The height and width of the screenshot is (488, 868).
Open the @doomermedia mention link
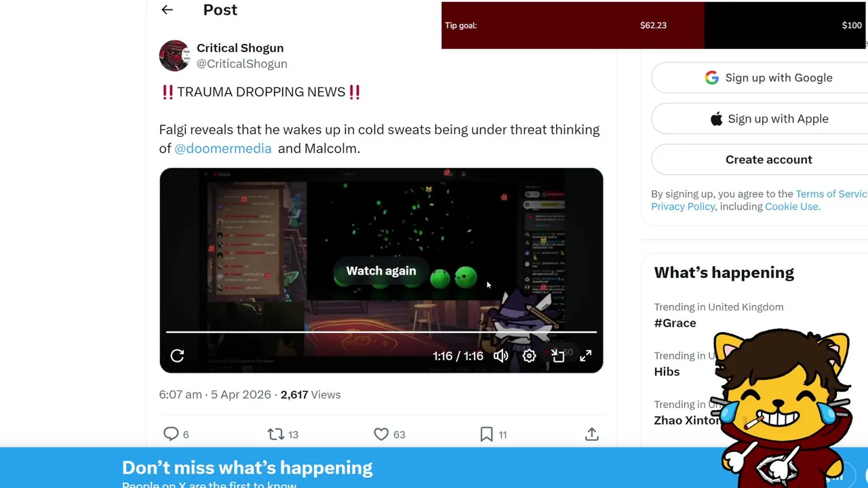coord(222,148)
